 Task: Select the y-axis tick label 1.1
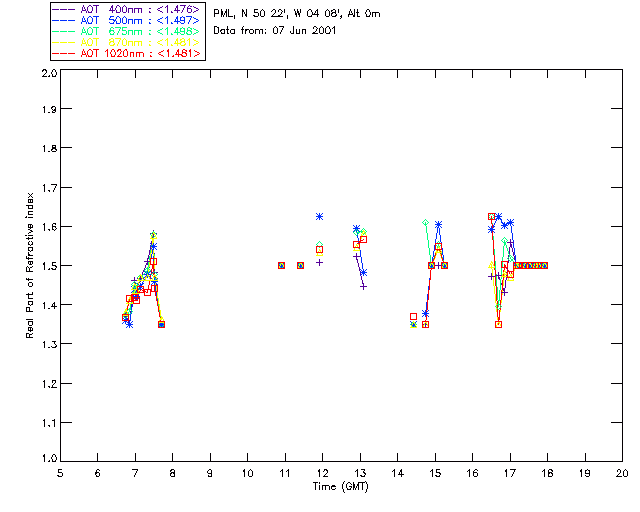pyautogui.click(x=49, y=423)
